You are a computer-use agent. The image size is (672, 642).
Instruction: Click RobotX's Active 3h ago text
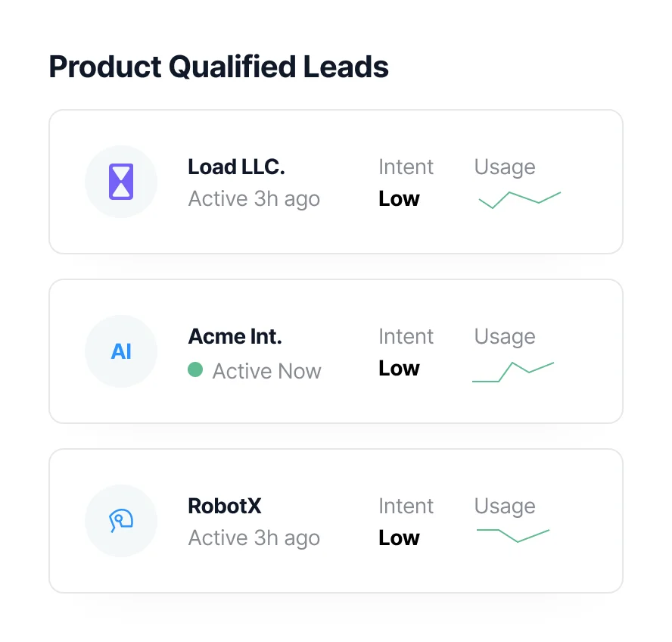[254, 538]
